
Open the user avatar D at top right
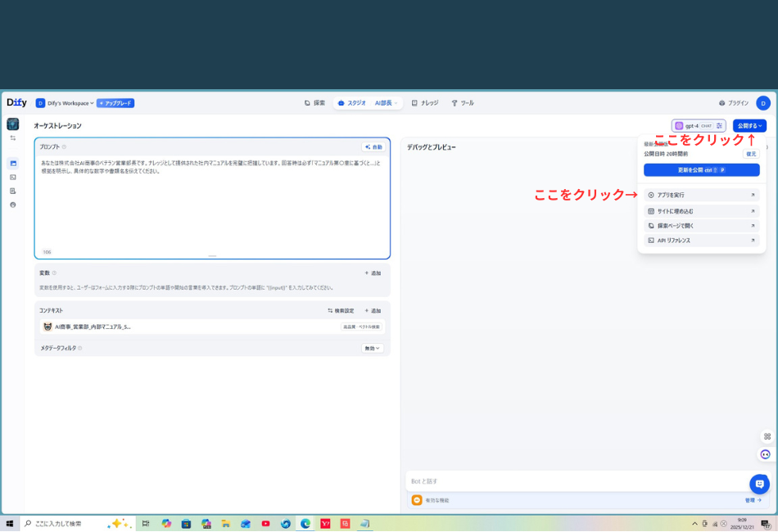coord(762,103)
